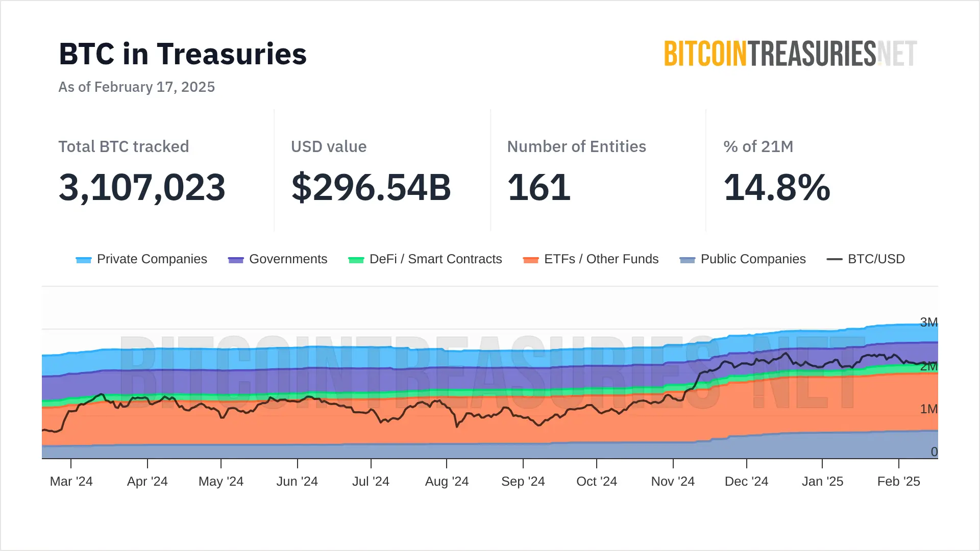Click the BitcoinTreasuries.NET logo
This screenshot has width=980, height=551.
coord(790,54)
